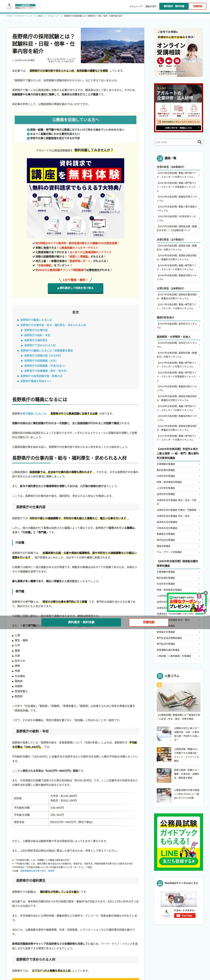
Task: Open 高校3年生向け 高卒区分カリキュラム
Action: point(178,326)
